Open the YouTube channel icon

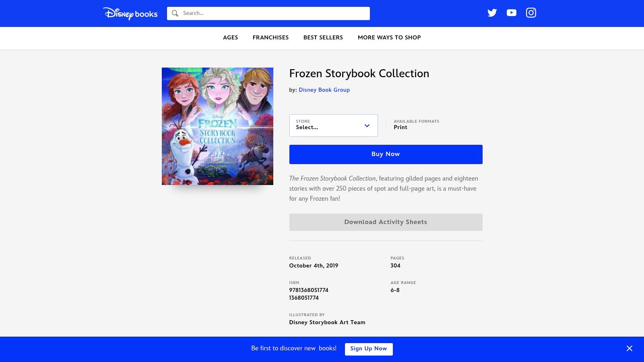point(511,13)
